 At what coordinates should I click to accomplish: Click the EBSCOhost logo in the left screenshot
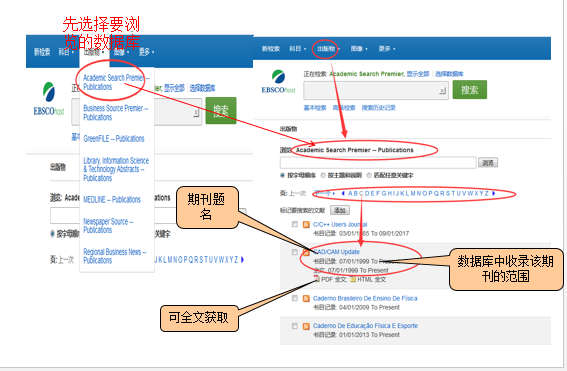pyautogui.click(x=49, y=99)
